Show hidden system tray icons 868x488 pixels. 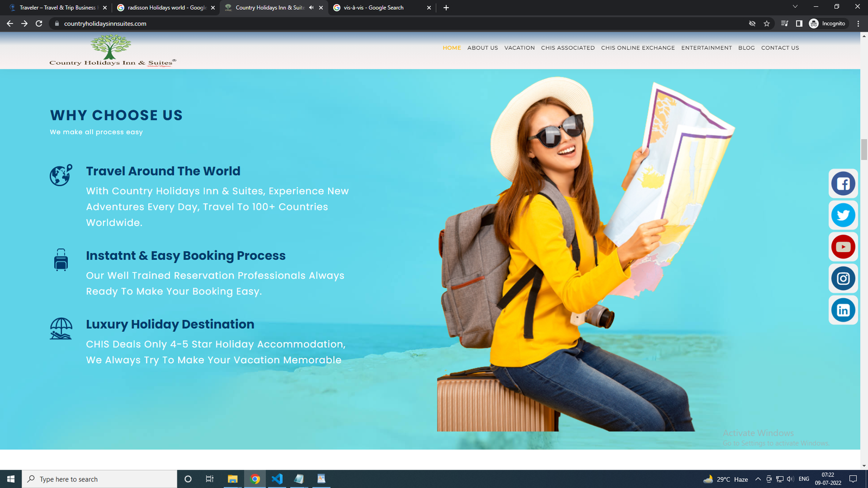758,479
